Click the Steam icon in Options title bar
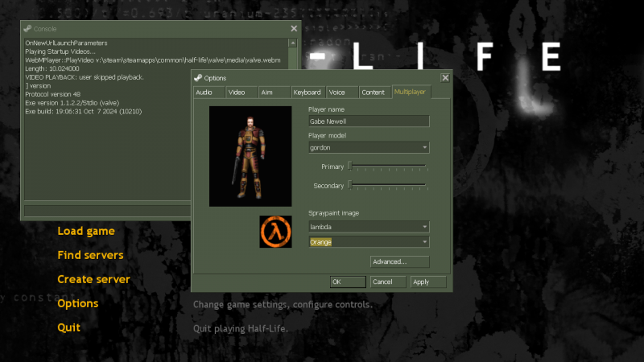 click(x=198, y=78)
